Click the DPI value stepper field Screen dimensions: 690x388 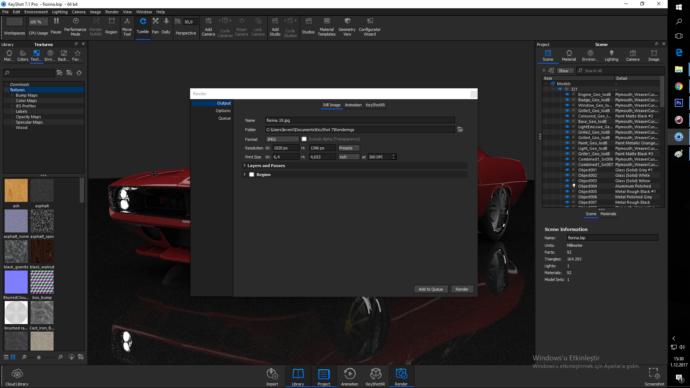click(382, 157)
